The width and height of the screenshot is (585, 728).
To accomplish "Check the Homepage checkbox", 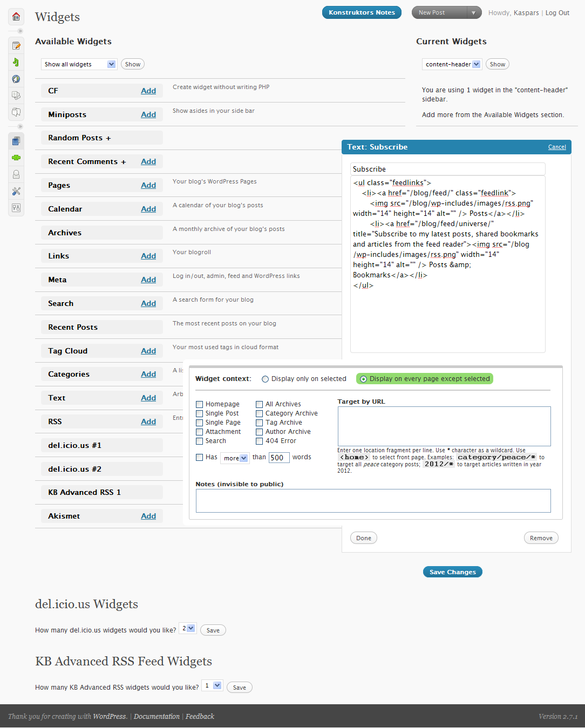I will tap(200, 404).
